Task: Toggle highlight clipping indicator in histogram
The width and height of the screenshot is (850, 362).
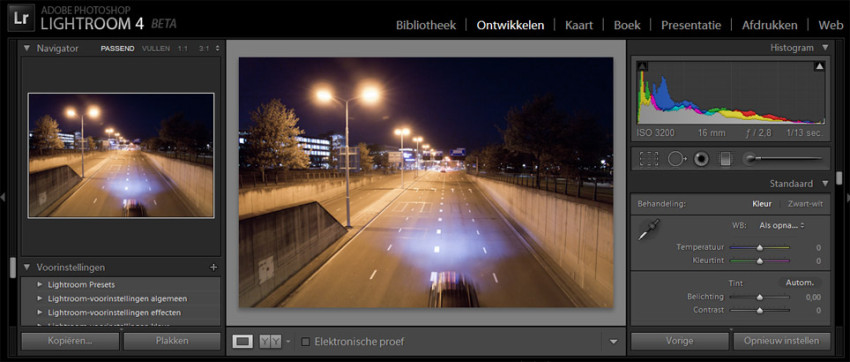Action: click(x=820, y=66)
